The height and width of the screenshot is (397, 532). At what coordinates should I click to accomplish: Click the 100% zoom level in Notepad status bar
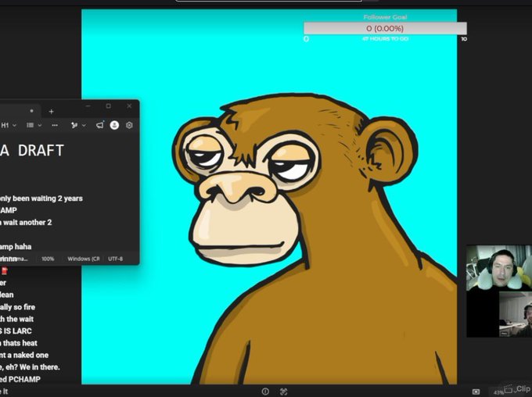48,259
